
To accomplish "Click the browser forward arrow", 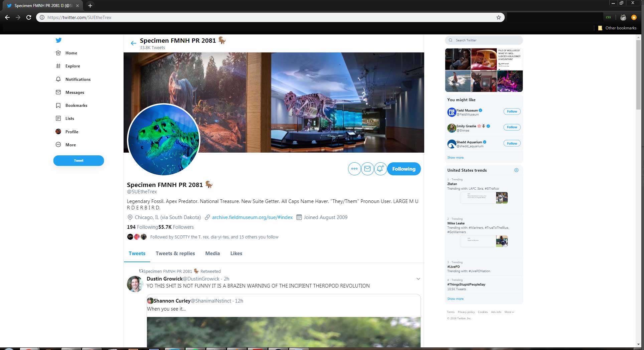I will point(18,17).
